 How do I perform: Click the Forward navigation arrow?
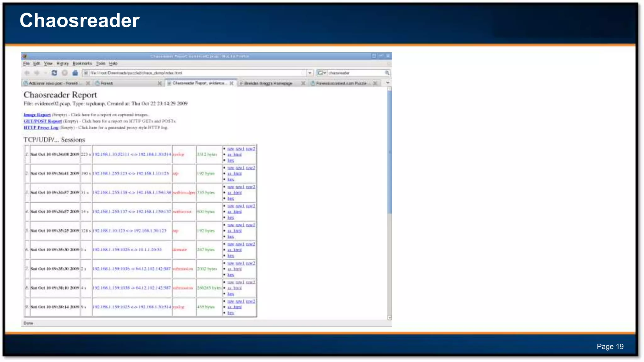pyautogui.click(x=37, y=73)
